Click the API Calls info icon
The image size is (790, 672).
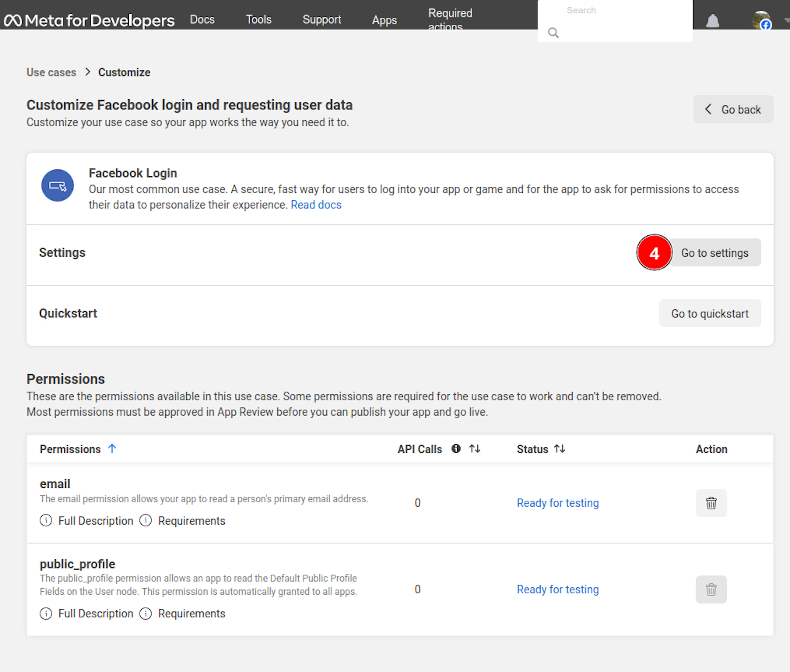tap(456, 449)
